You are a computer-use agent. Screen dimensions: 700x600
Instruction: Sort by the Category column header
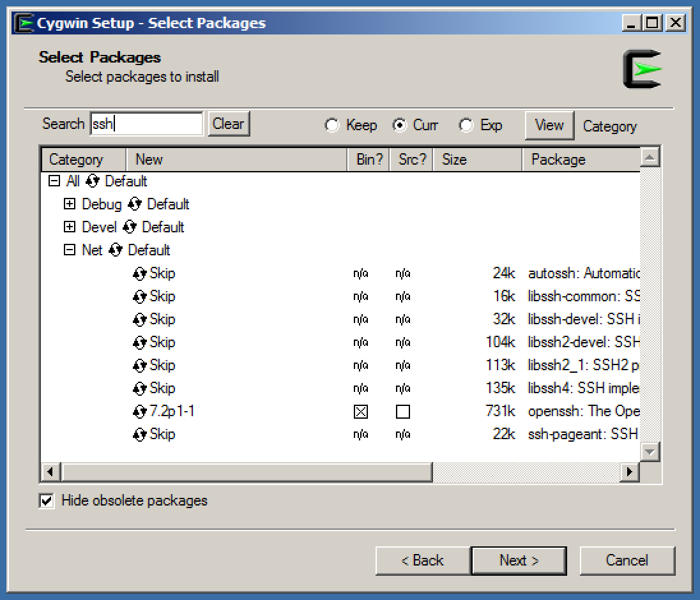(84, 160)
